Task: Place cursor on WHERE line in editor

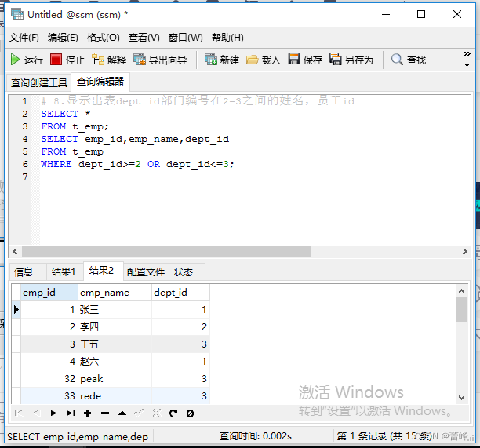Action: click(137, 164)
